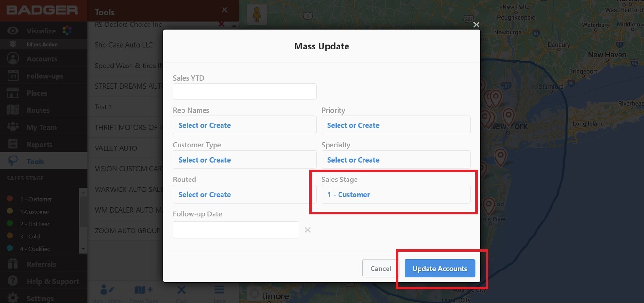The height and width of the screenshot is (303, 644).
Task: Open Accounts via its person icon
Action: point(13,59)
